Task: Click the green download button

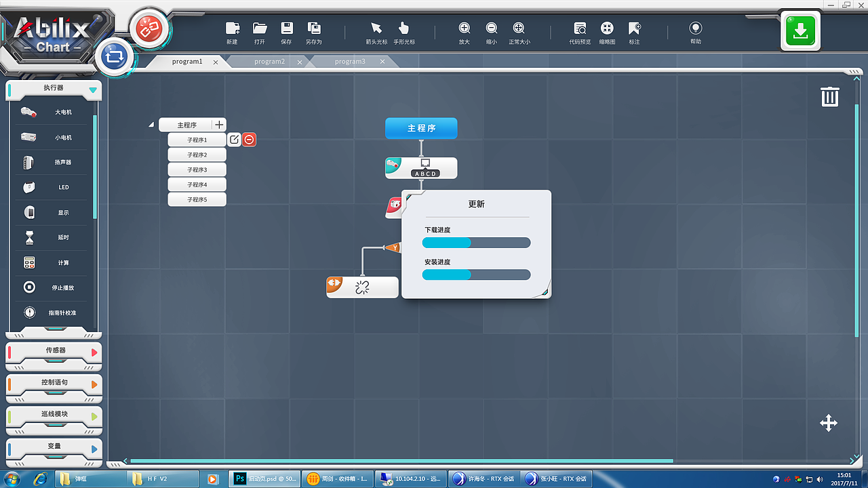Action: [x=801, y=31]
